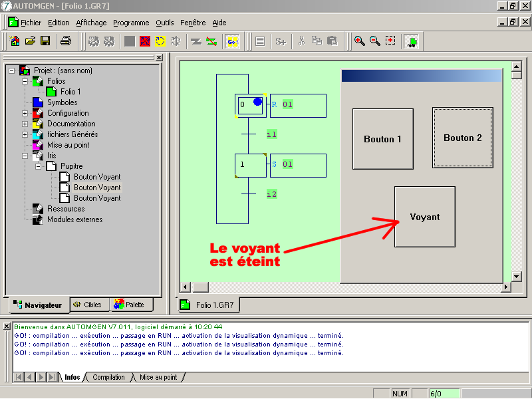The image size is (532, 399).
Task: Click the zoom out magnifier icon
Action: (374, 41)
